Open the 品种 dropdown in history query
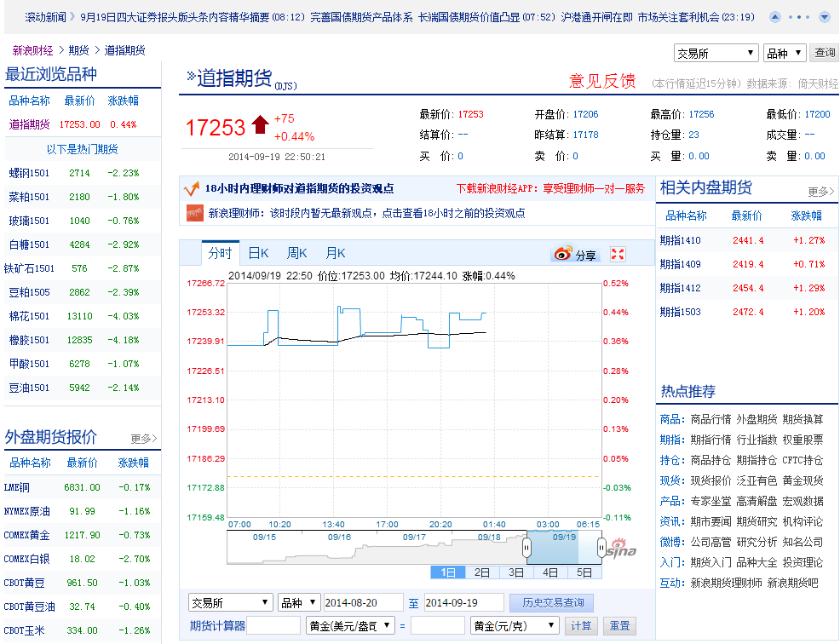Image resolution: width=840 pixels, height=644 pixels. 299,603
